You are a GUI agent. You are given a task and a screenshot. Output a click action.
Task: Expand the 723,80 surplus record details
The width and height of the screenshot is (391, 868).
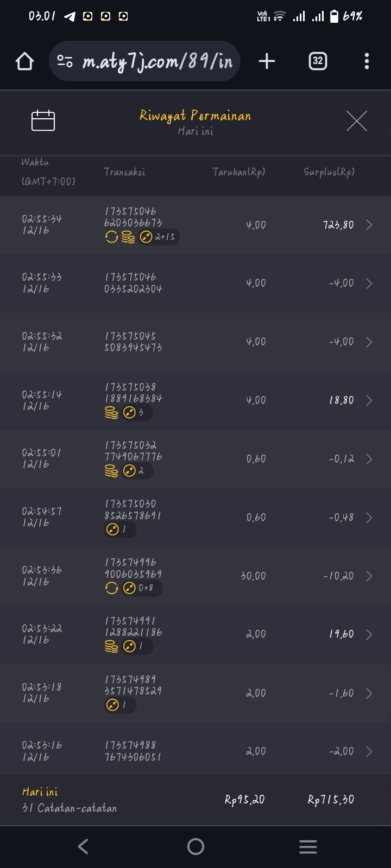pos(369,225)
